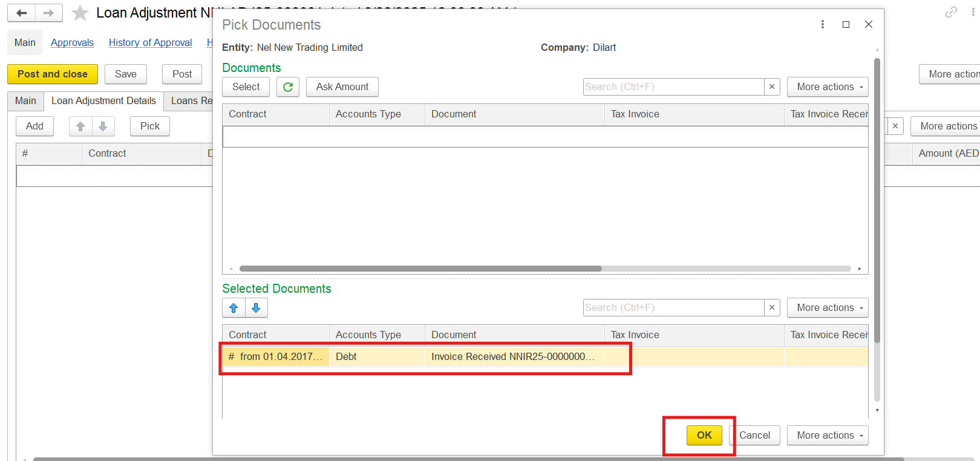Open the vertical dots menu in dialog
The height and width of the screenshot is (461, 980).
(822, 24)
